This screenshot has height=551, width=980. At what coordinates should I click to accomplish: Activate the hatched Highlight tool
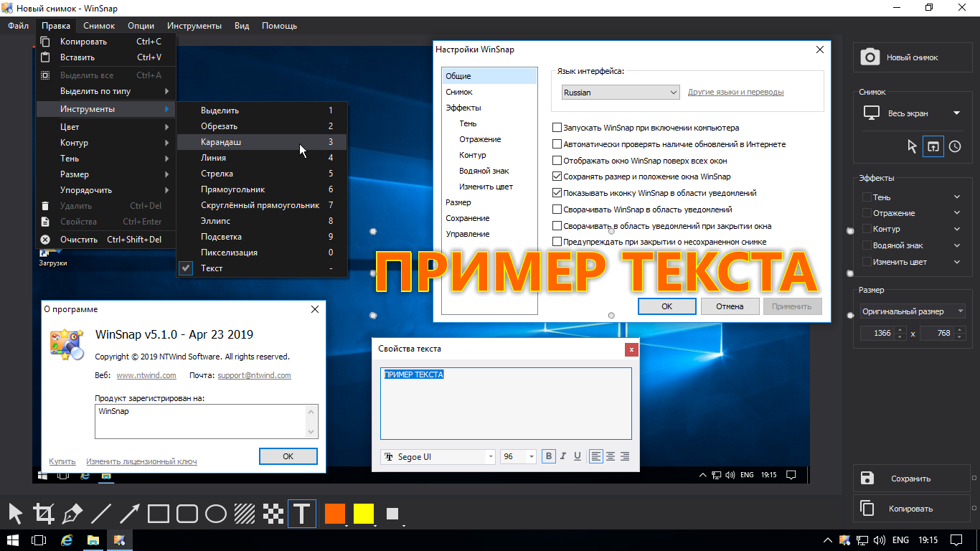(x=245, y=514)
